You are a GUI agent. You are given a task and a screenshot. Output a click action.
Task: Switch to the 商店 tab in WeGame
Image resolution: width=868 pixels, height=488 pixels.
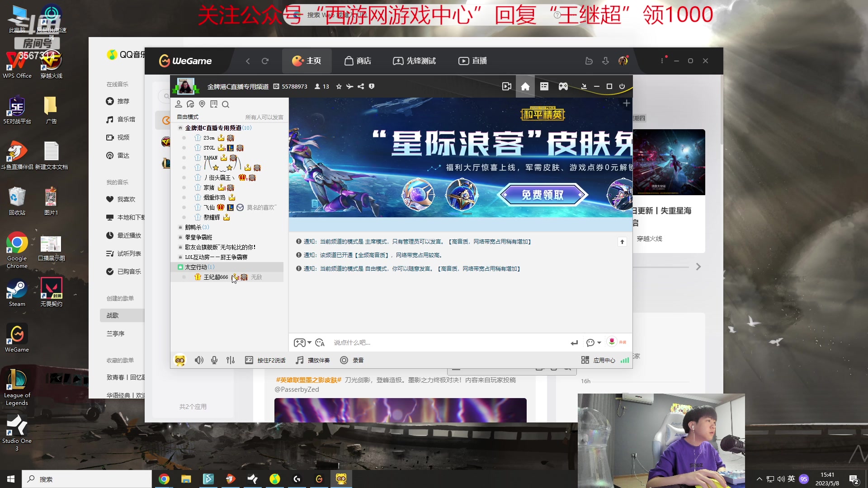358,61
